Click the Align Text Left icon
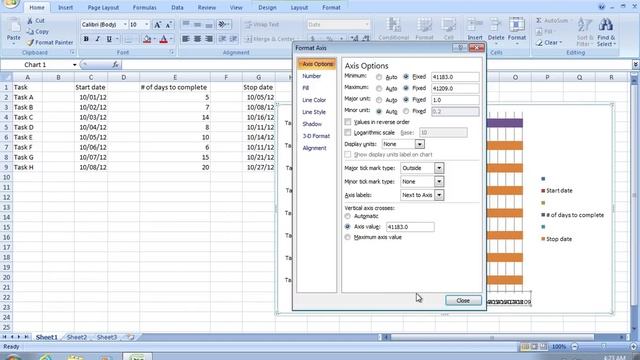The height and width of the screenshot is (360, 640). tap(186, 39)
